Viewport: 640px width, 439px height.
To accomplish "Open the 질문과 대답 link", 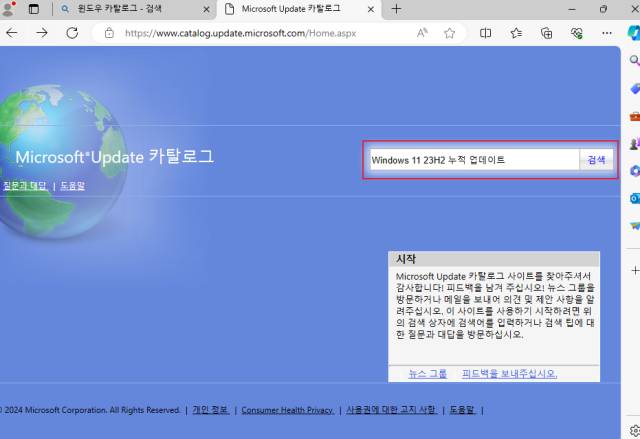I will 24,186.
